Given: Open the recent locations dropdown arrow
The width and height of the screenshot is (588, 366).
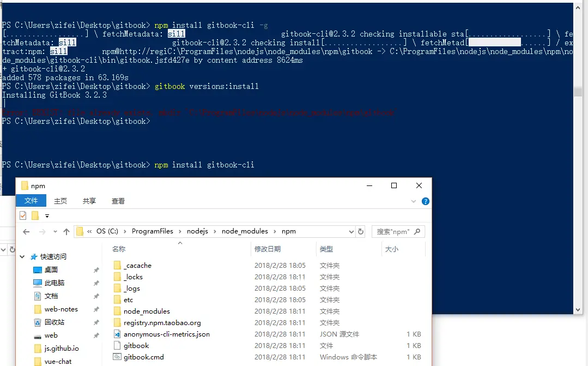Looking at the screenshot, I should coord(55,232).
